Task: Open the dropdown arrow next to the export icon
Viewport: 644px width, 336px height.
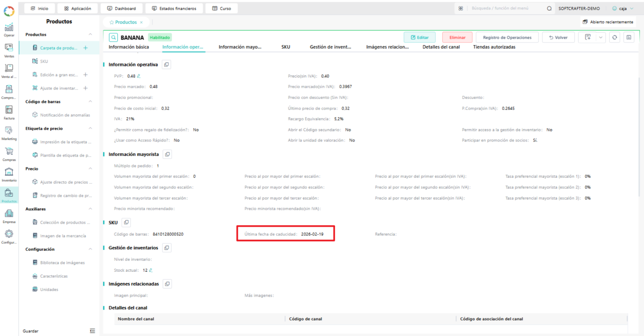Action: (601, 37)
